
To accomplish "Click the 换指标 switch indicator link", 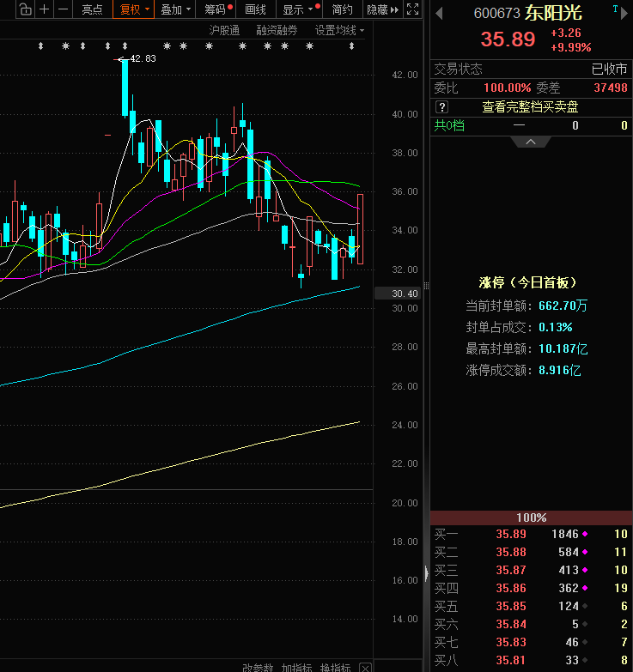I will coord(335,668).
